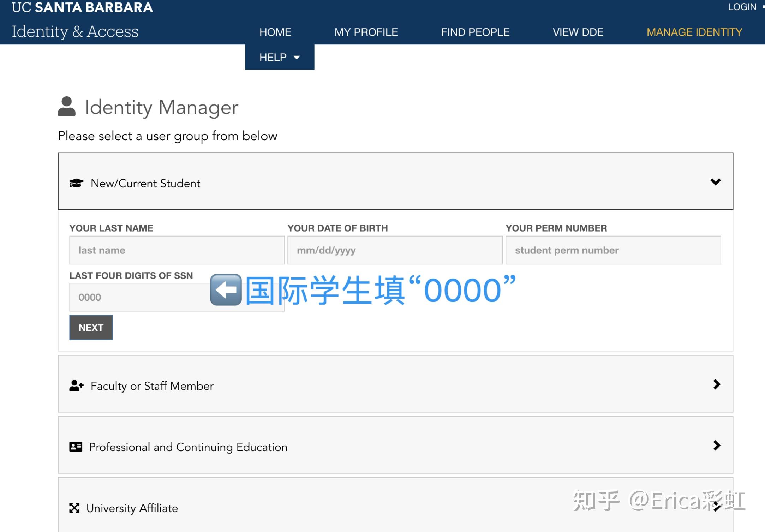Open the HELP dropdown menu
Image resolution: width=765 pixels, height=532 pixels.
(x=280, y=57)
